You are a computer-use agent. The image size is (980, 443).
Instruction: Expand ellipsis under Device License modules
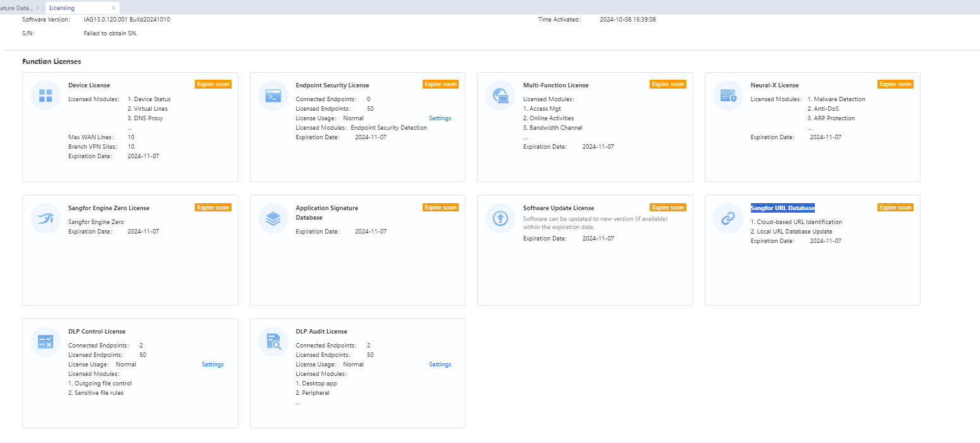click(x=130, y=128)
